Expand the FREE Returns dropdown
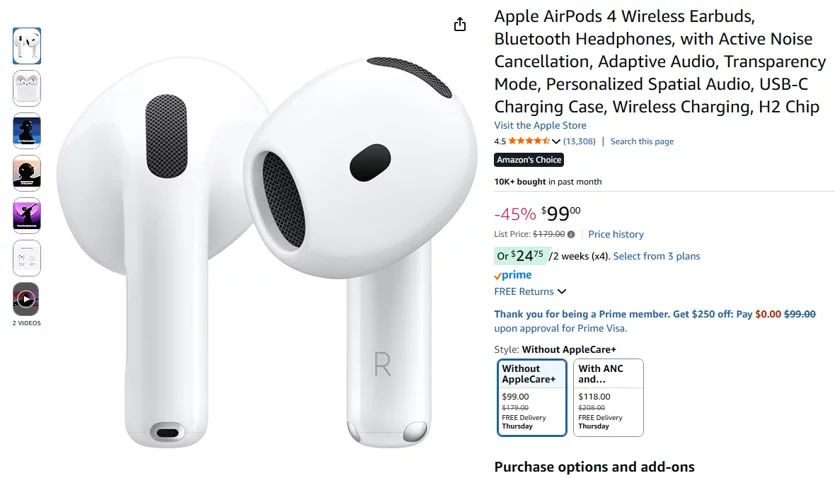 (530, 292)
